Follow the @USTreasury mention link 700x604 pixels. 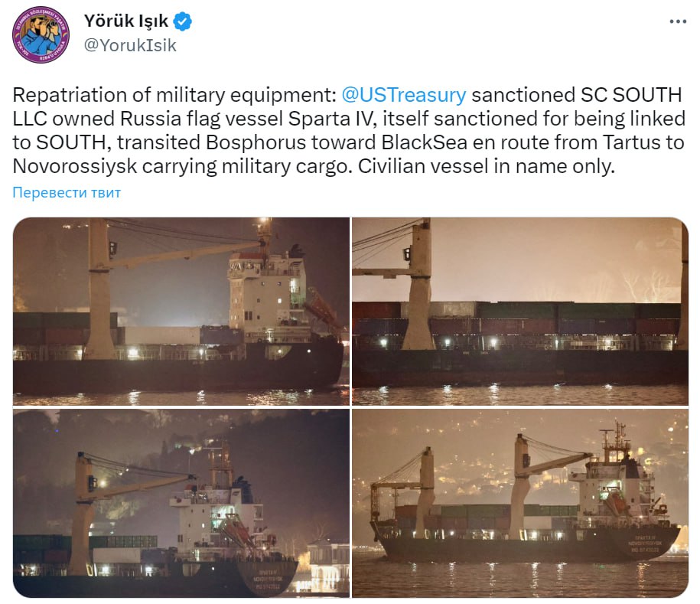click(x=403, y=95)
